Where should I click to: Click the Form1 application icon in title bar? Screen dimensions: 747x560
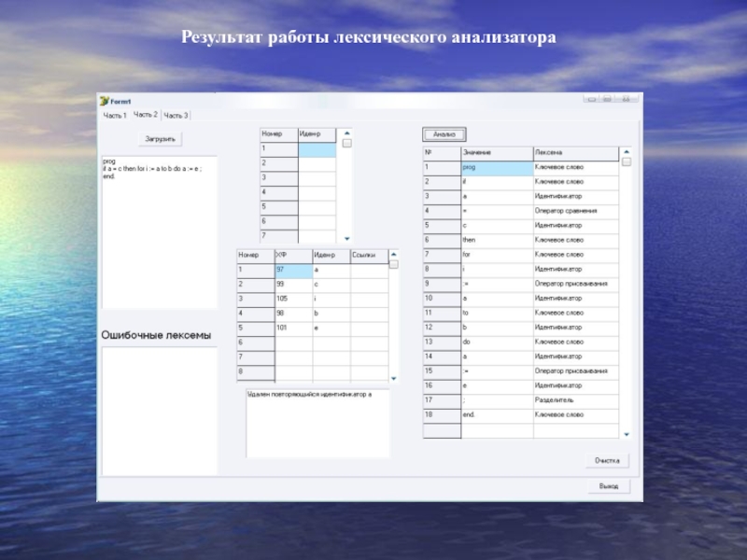point(105,101)
